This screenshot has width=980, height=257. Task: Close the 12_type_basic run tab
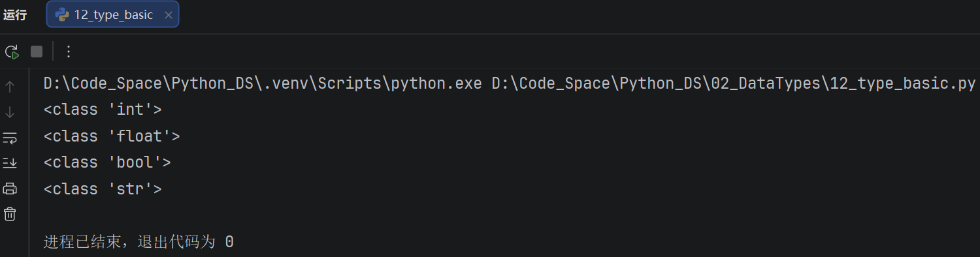point(168,15)
